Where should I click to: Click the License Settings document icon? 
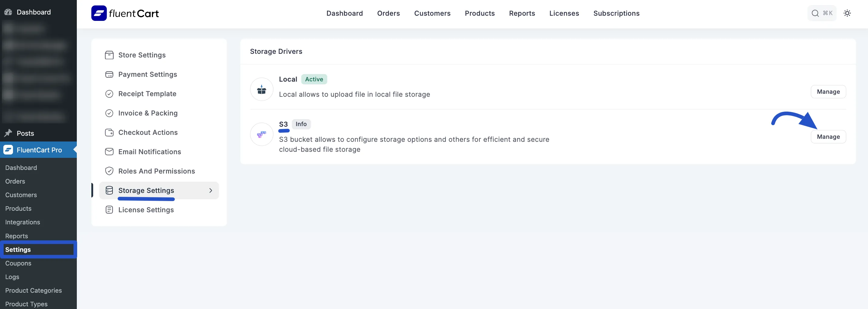pos(109,209)
